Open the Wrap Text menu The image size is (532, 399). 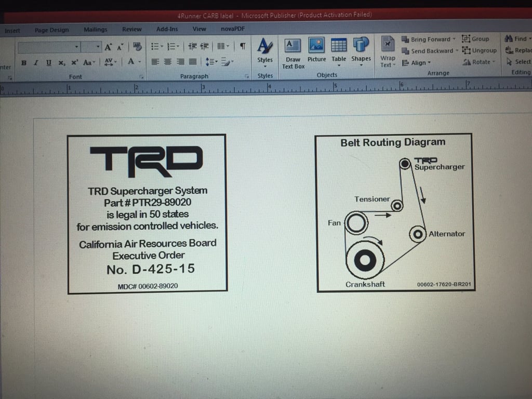click(388, 52)
